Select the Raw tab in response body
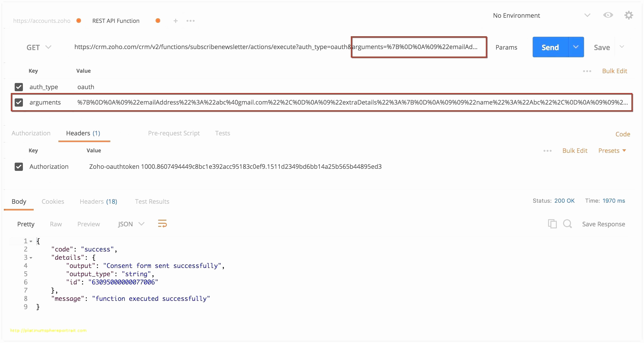This screenshot has height=343, width=644. (55, 224)
